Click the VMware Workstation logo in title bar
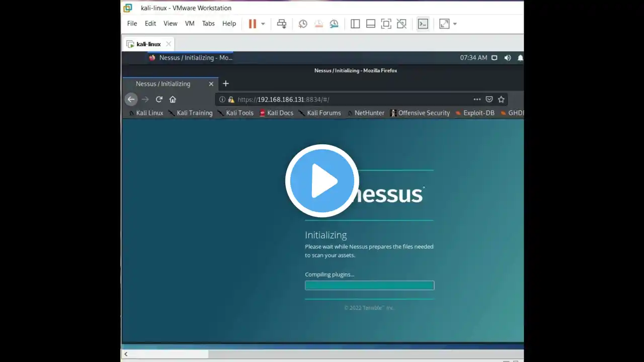This screenshot has width=644, height=362. [x=128, y=8]
